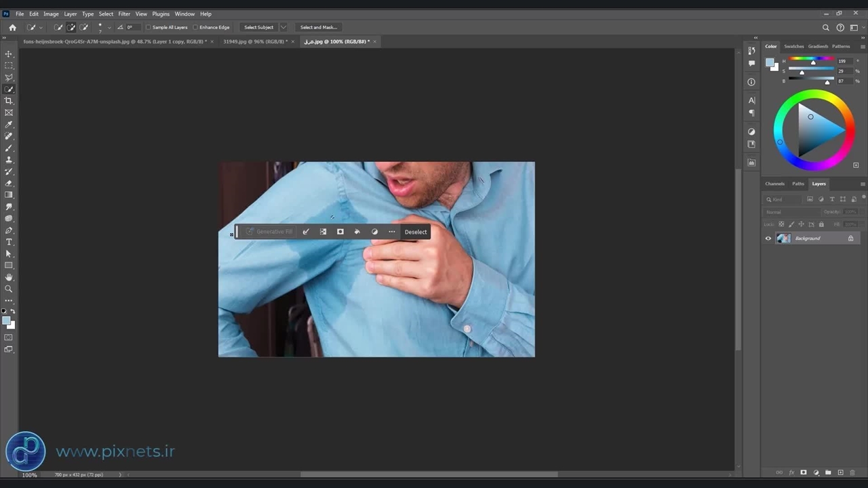Activate the Horizontal Type tool
Screen dimensions: 868x488
click(x=9, y=242)
